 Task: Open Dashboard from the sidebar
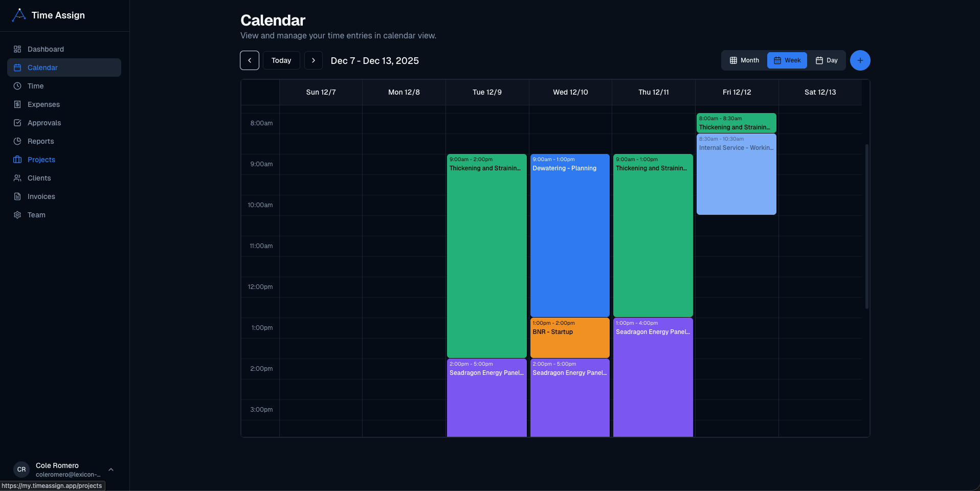coord(64,49)
